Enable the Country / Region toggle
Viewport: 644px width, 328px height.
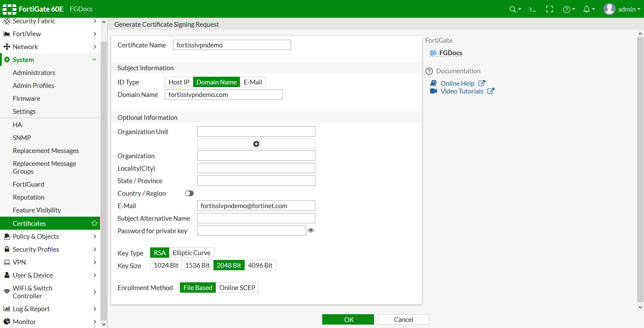pyautogui.click(x=189, y=193)
